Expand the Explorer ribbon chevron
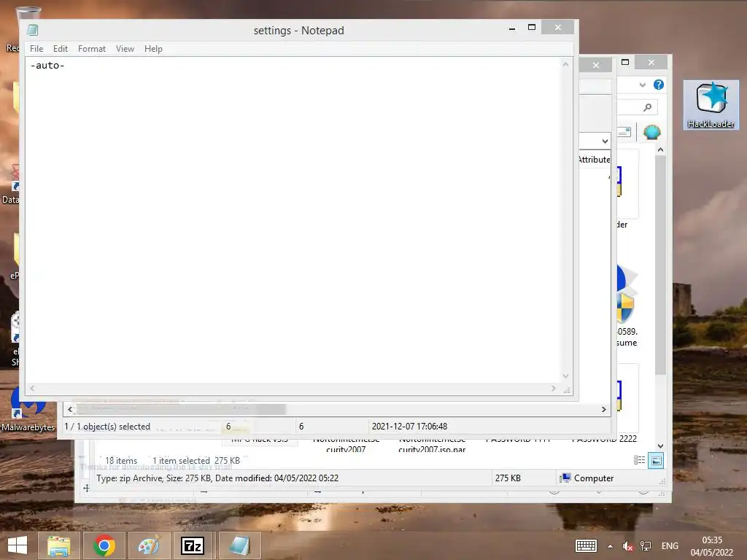Screen dimensions: 747x560 (642, 85)
